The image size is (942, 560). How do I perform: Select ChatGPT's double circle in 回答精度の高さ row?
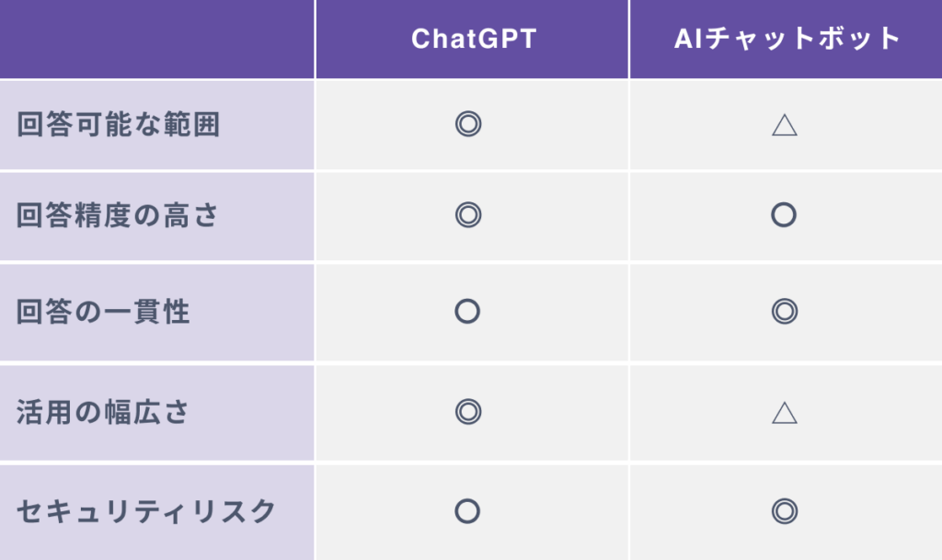click(468, 215)
